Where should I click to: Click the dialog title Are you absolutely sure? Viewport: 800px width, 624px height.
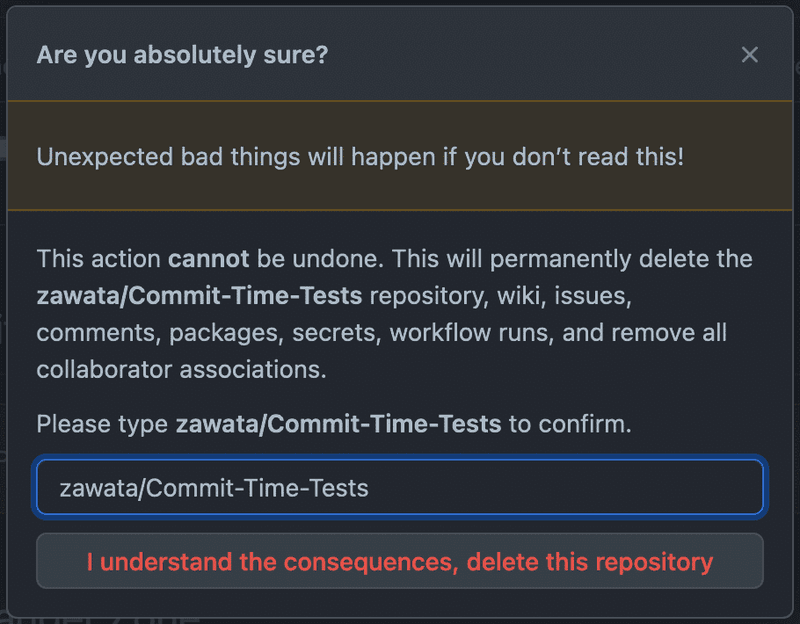point(183,55)
